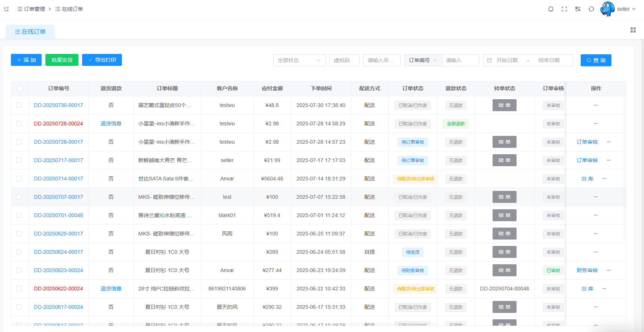Open the grid layout icon
This screenshot has width=644, height=332.
click(x=633, y=30)
